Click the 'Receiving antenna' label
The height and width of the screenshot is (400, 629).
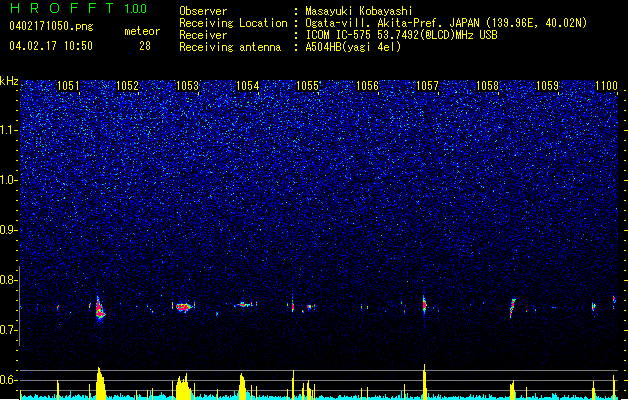pos(230,47)
